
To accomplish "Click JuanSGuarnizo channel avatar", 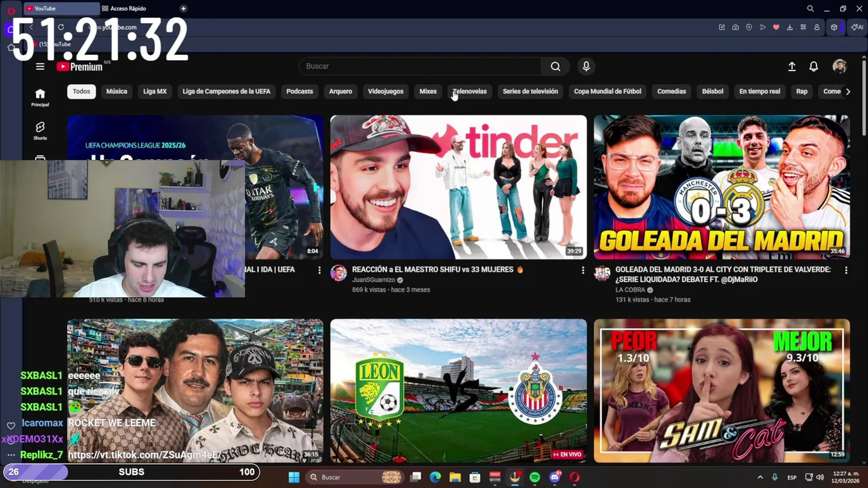I will pyautogui.click(x=338, y=273).
